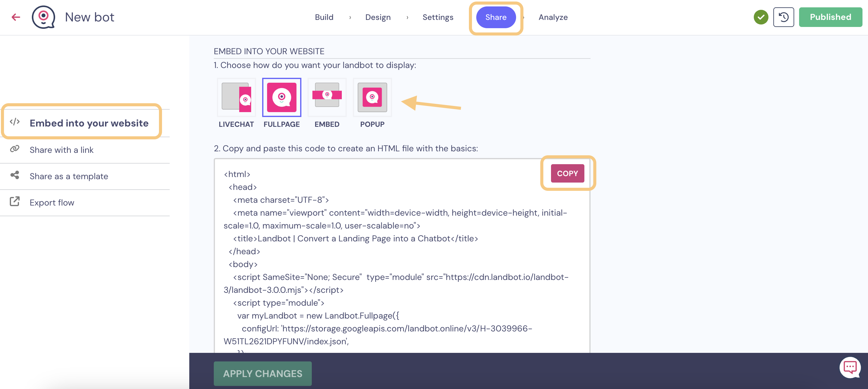
Task: Open the Analyze tab
Action: pyautogui.click(x=553, y=17)
